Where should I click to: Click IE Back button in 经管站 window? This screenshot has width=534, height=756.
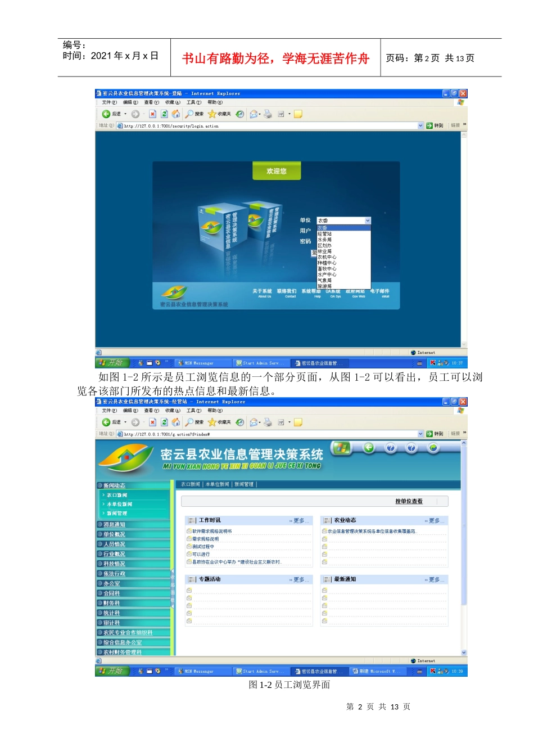111,422
